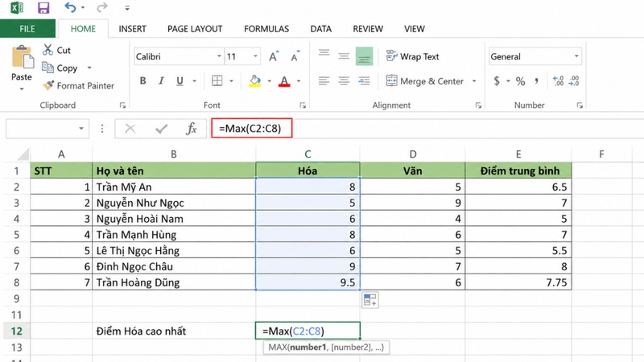The image size is (644, 362).
Task: Customize the Quick Access Toolbar dropdown
Action: tap(127, 8)
